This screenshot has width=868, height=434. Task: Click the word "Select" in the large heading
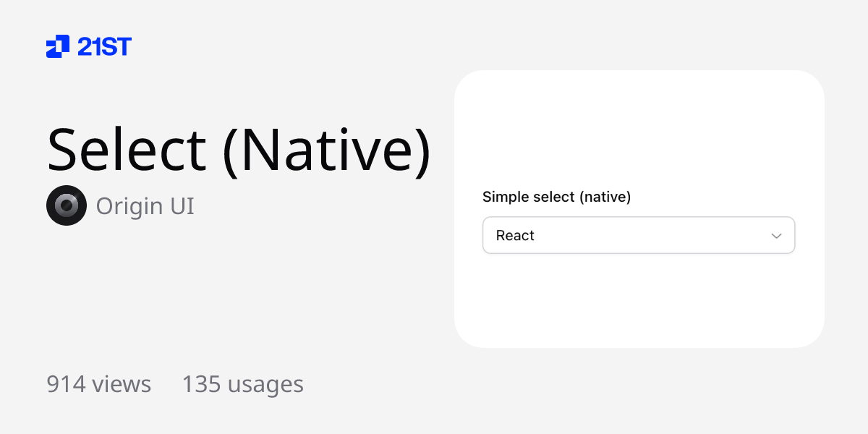tap(127, 149)
